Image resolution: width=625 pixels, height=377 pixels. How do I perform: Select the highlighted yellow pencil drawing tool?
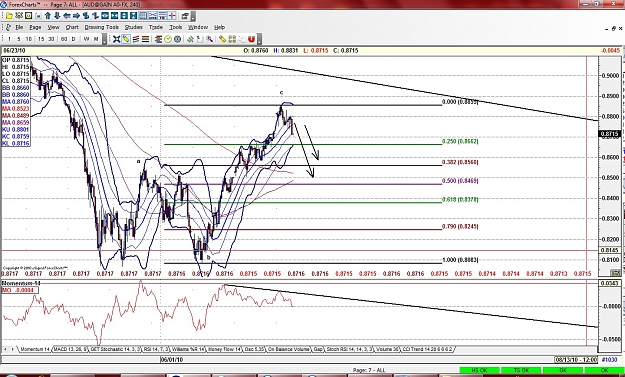click(126, 39)
